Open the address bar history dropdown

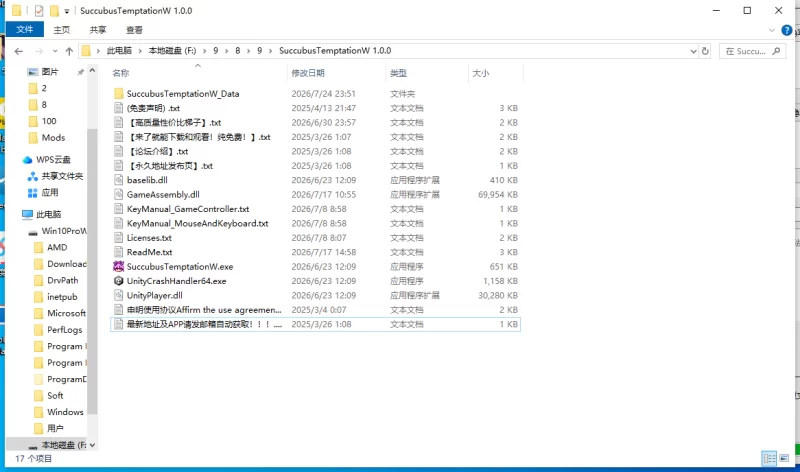pos(693,51)
